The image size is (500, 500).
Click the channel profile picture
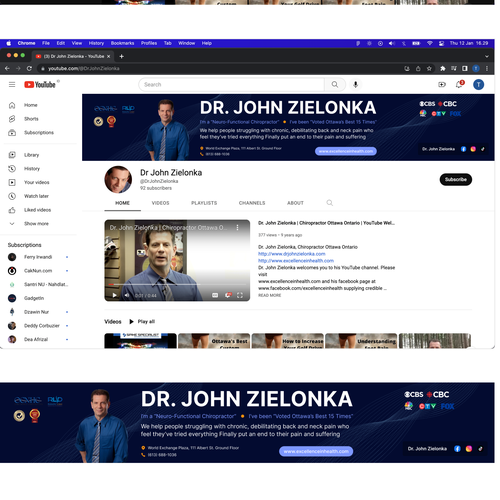point(118,180)
